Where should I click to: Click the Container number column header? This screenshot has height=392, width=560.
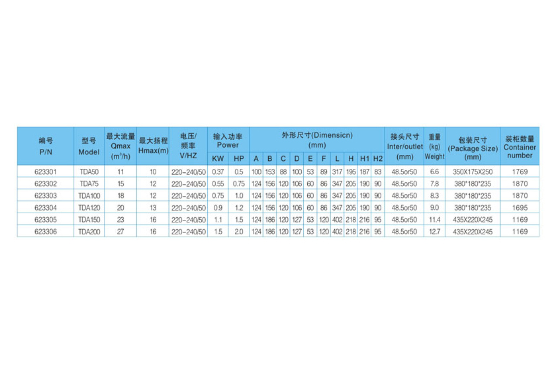pyautogui.click(x=520, y=146)
